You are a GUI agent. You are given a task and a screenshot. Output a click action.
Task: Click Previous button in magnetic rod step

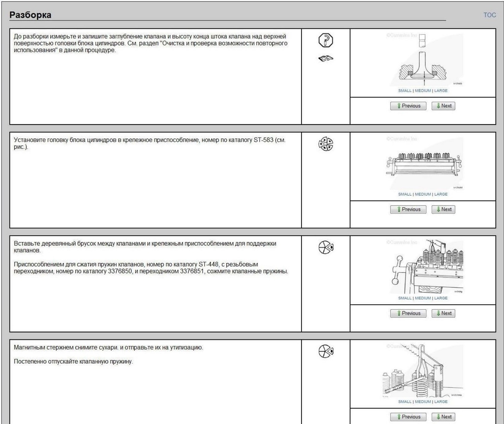tap(408, 417)
